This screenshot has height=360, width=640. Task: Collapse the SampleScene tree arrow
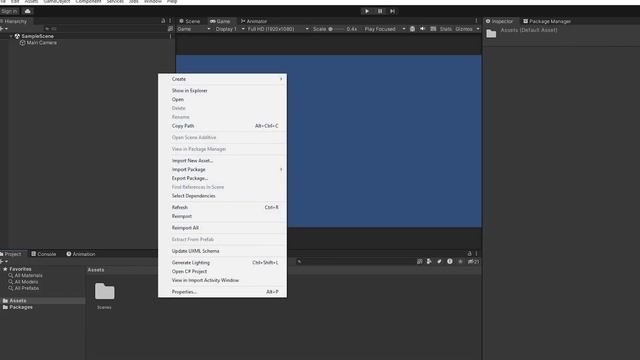(x=11, y=36)
